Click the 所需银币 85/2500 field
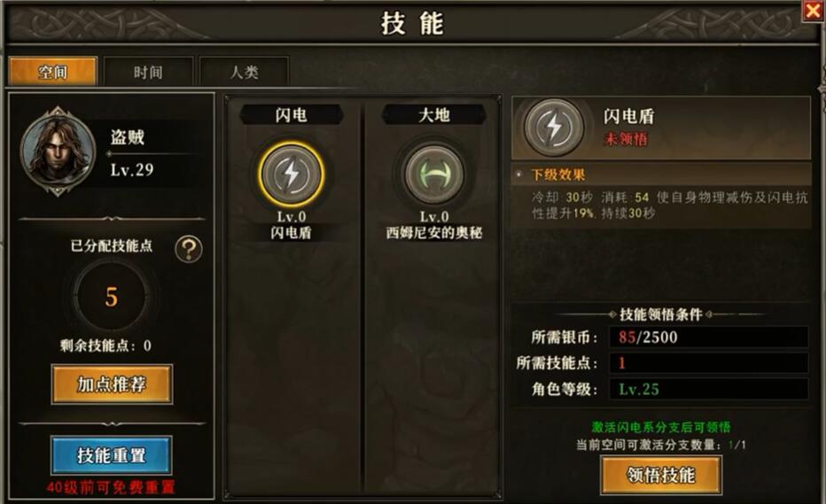This screenshot has height=504, width=826. pos(708,337)
